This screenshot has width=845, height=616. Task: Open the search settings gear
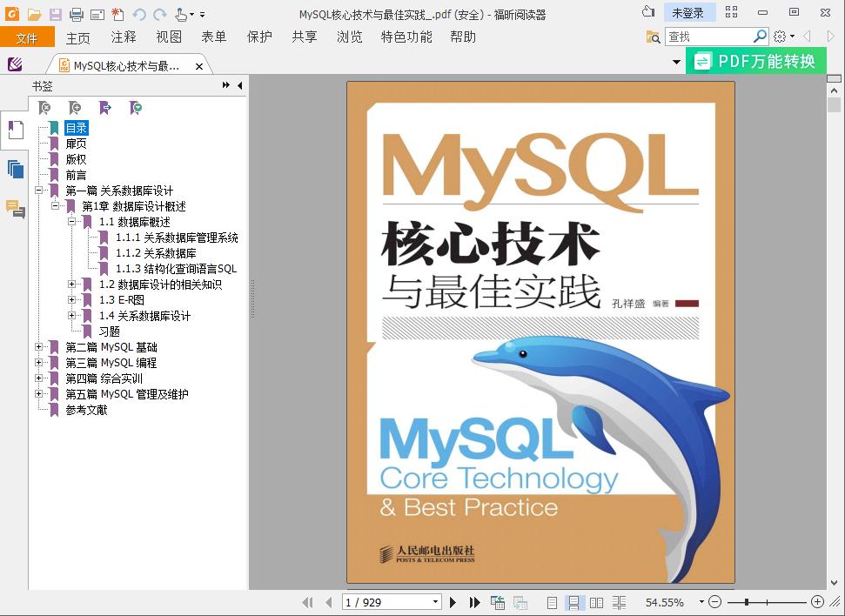(780, 37)
